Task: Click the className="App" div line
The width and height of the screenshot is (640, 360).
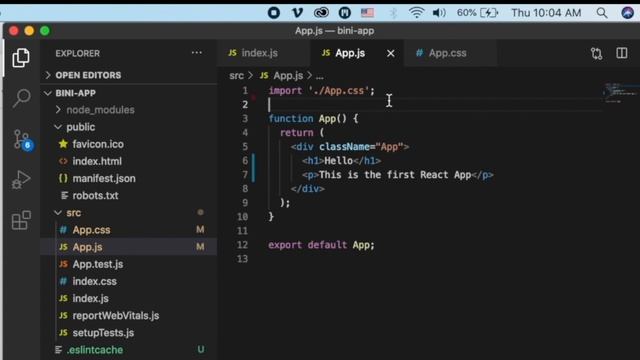Action: coord(350,147)
